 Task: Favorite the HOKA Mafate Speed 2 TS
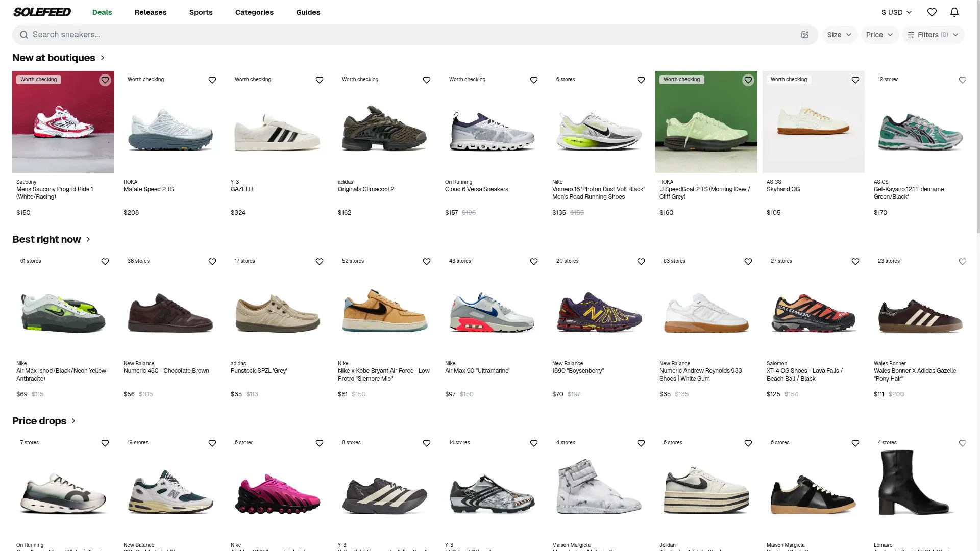tap(212, 80)
